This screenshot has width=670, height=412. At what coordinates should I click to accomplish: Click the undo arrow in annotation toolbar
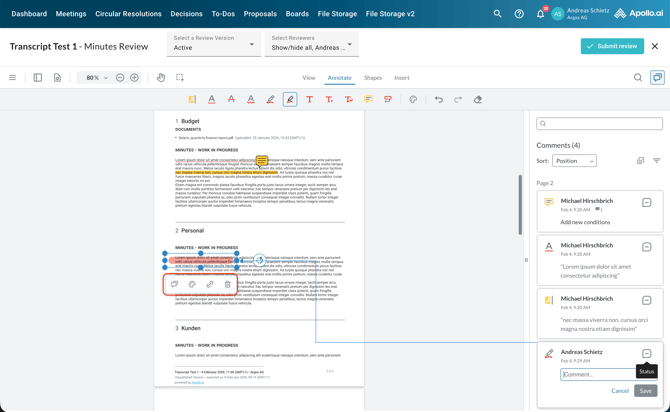pos(438,99)
